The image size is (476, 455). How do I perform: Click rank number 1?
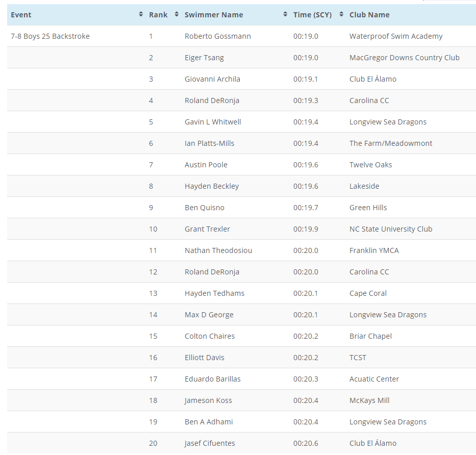[x=151, y=36]
